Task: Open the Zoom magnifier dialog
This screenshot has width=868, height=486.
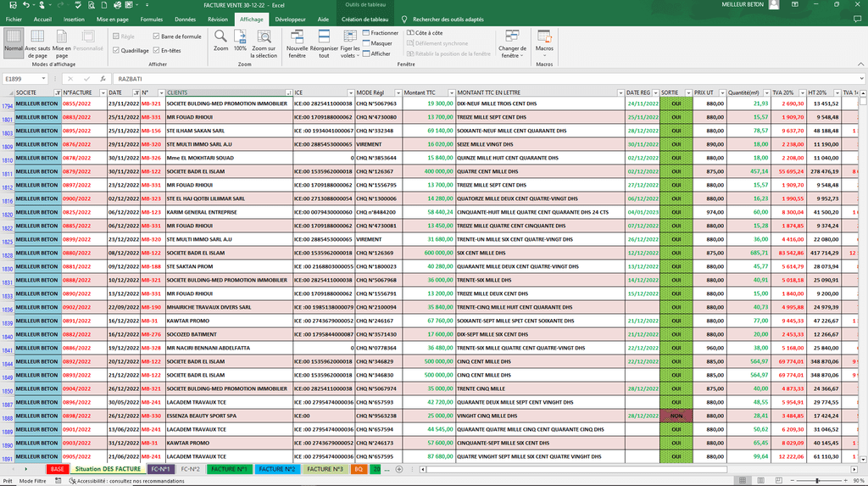Action: (220, 41)
